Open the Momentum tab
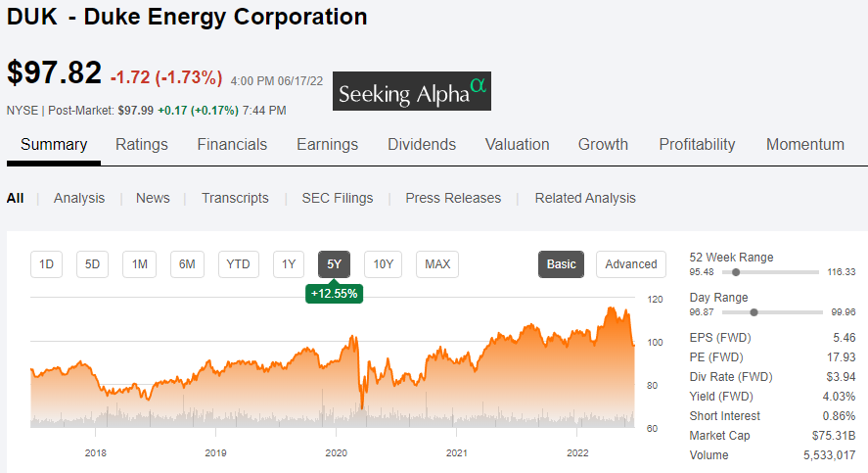868x473 pixels. pyautogui.click(x=805, y=145)
